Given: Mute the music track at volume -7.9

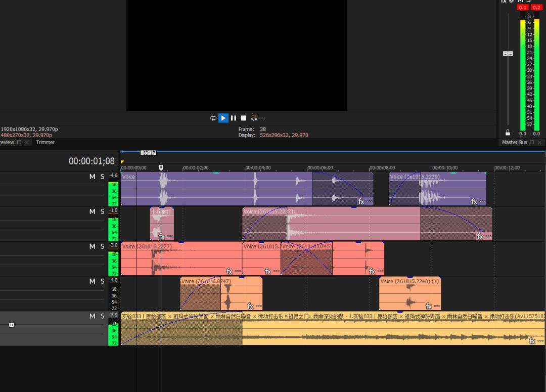Looking at the screenshot, I should 93,316.
